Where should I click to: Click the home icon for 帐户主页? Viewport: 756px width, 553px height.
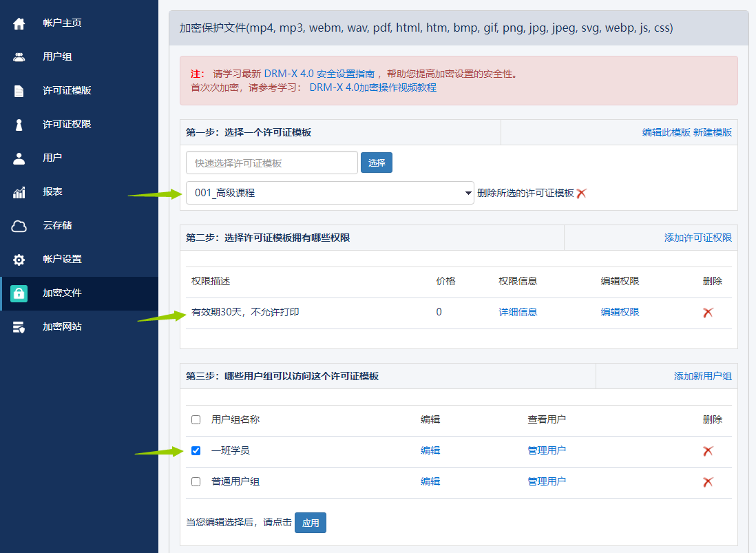click(x=19, y=23)
